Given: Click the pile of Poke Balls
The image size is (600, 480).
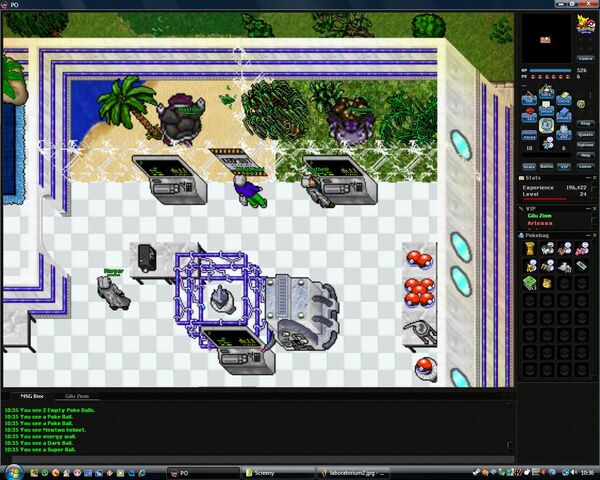Looking at the screenshot, I should pos(419,292).
